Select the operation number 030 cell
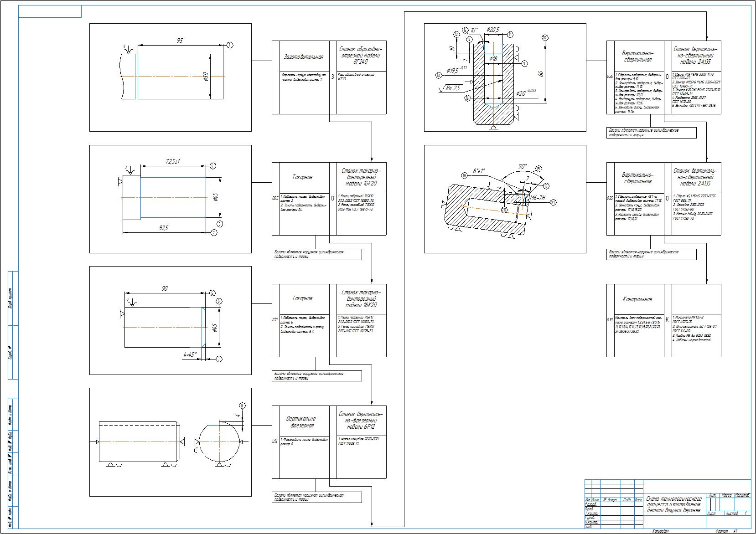 [610, 320]
